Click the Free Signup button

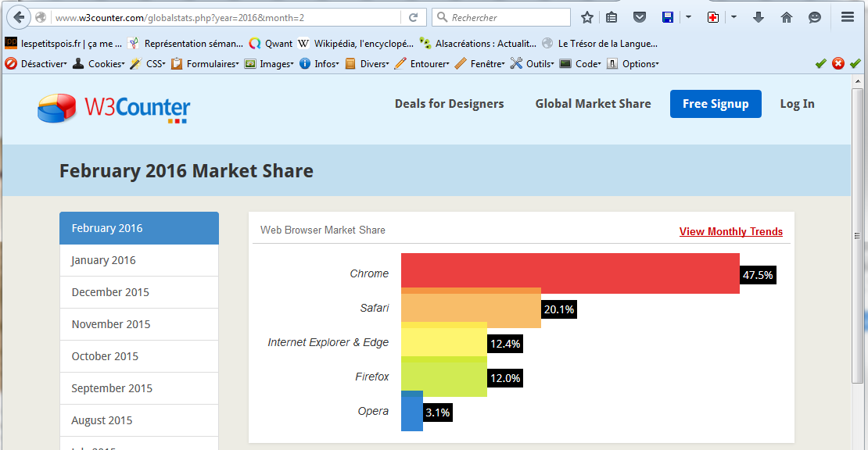716,104
